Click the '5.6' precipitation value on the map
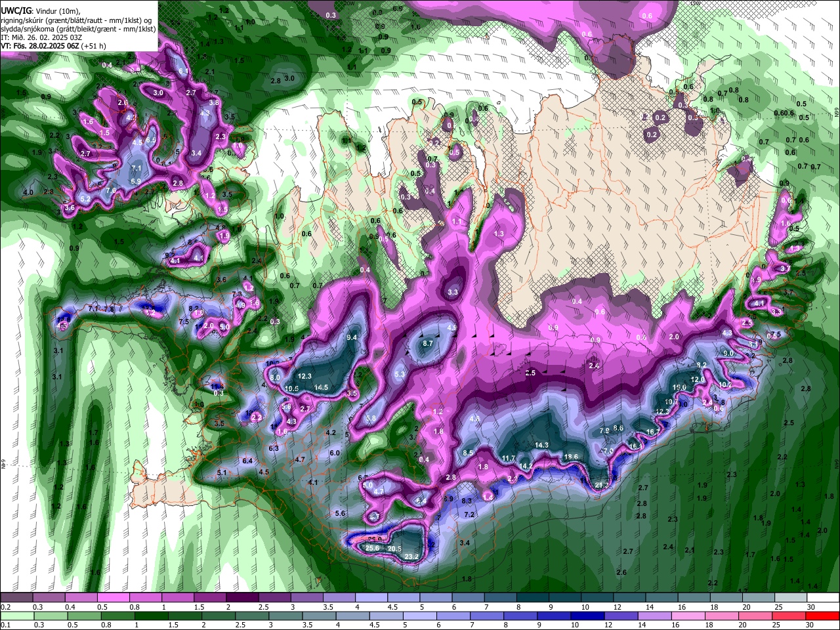Screen dimensions: 840x630 click(340, 513)
